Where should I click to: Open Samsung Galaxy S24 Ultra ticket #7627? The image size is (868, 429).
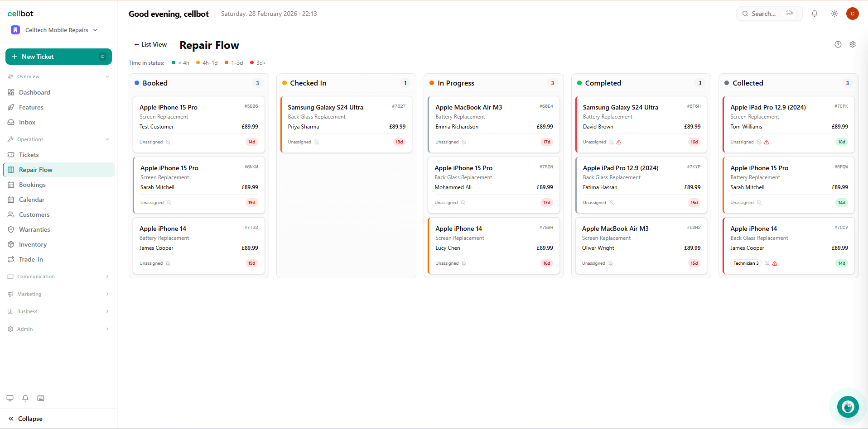tap(346, 124)
